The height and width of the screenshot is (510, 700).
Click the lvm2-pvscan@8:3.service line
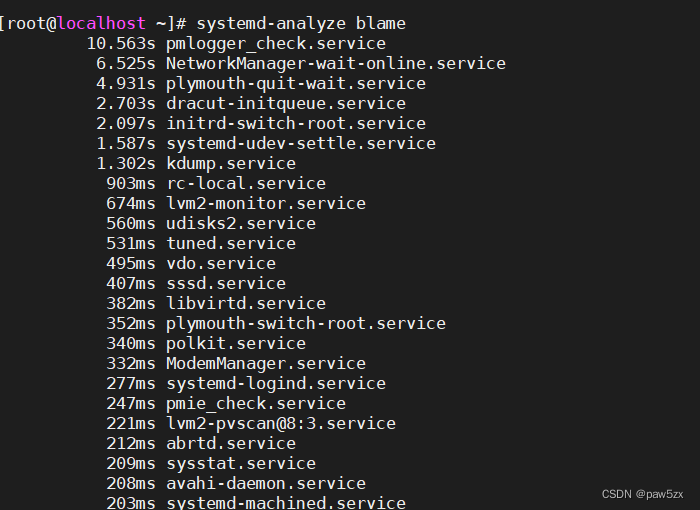click(280, 423)
